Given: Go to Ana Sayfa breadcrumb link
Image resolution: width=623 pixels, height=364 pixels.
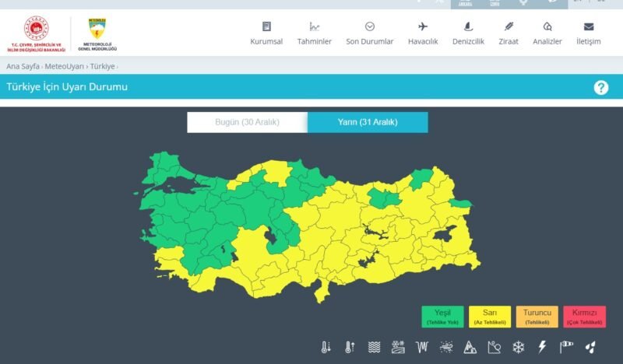Looking at the screenshot, I should pyautogui.click(x=23, y=67).
